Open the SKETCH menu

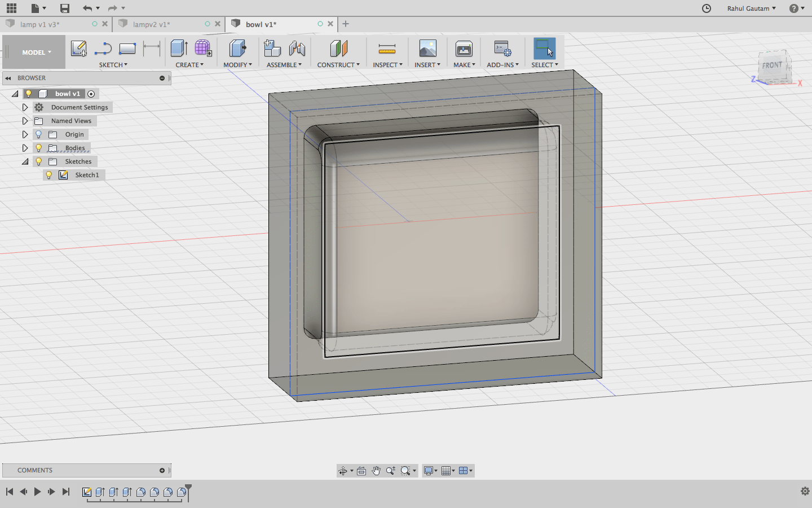(113, 65)
